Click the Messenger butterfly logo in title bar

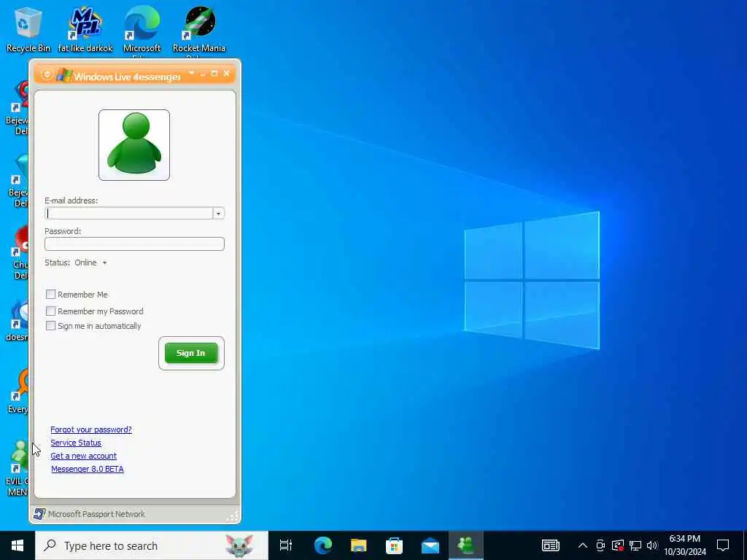tap(64, 75)
